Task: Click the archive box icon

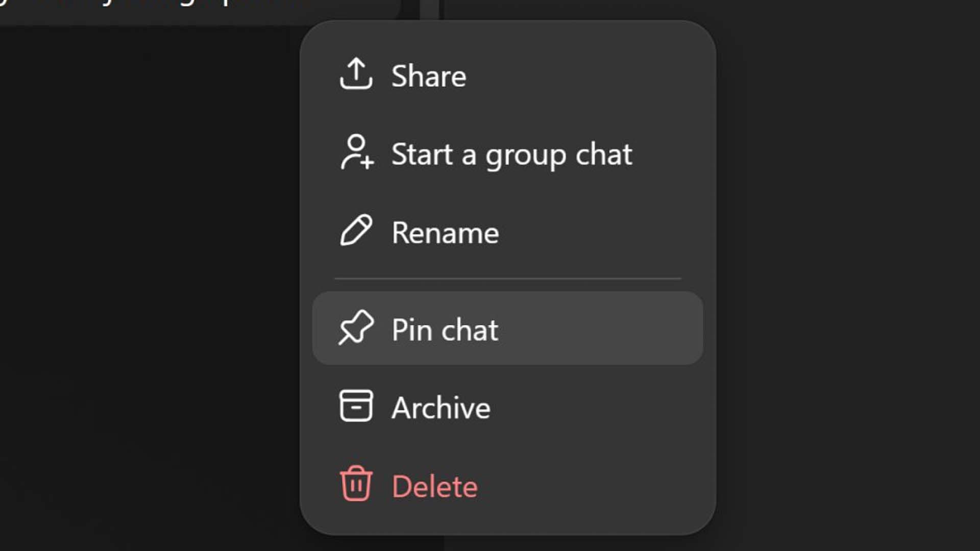Action: [x=356, y=406]
